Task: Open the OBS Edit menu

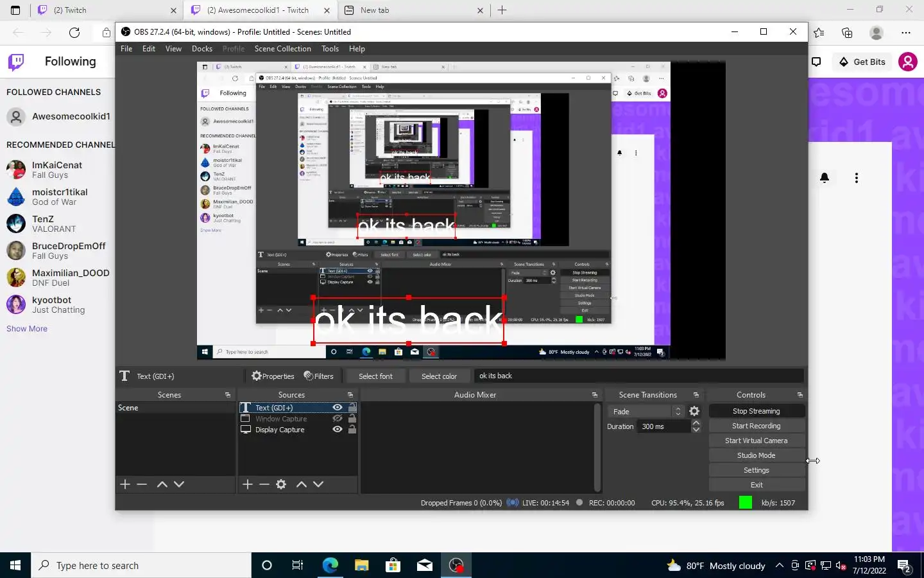Action: click(x=149, y=49)
